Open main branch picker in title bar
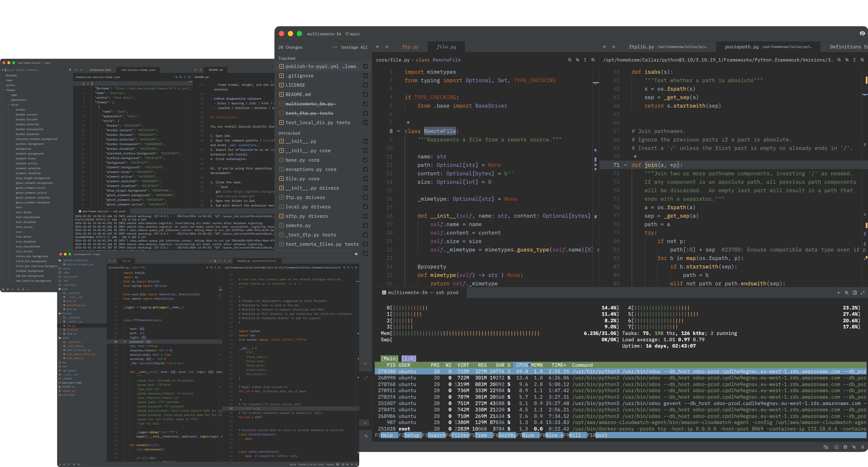 point(352,34)
